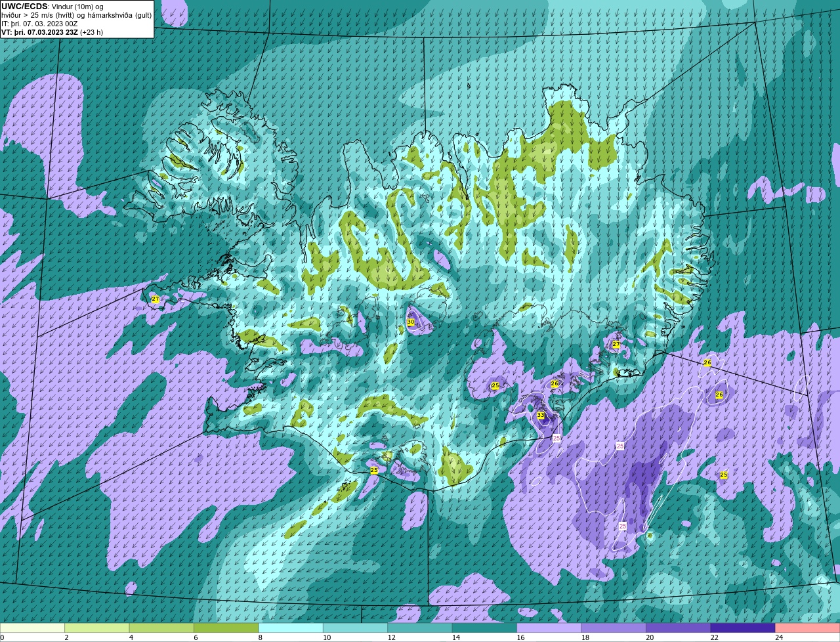Select the 18–20 m/s purple legend swatch

[614, 628]
